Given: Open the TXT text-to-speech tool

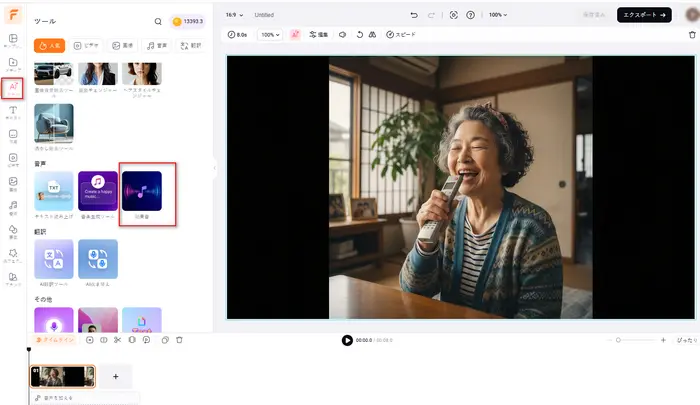Looking at the screenshot, I should tap(54, 191).
